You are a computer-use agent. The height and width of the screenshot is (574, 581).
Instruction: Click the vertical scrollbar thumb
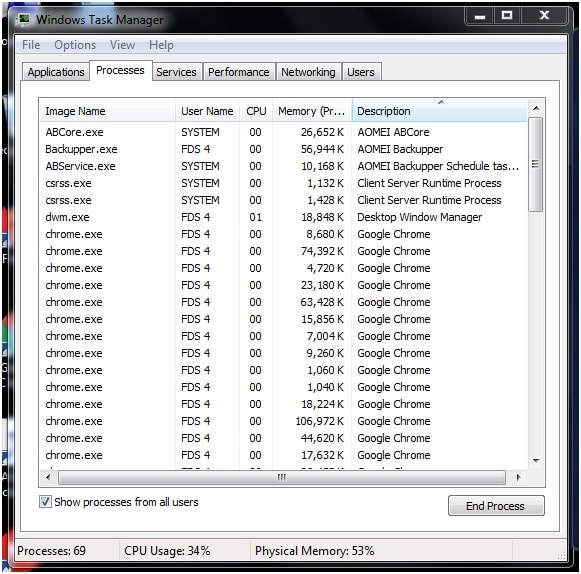pos(535,164)
